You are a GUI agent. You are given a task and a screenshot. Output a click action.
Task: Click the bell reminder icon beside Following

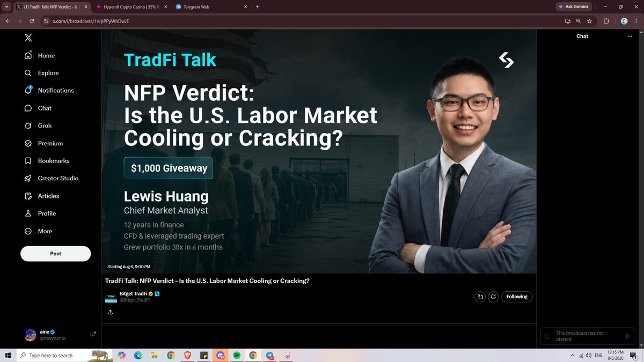[493, 297]
